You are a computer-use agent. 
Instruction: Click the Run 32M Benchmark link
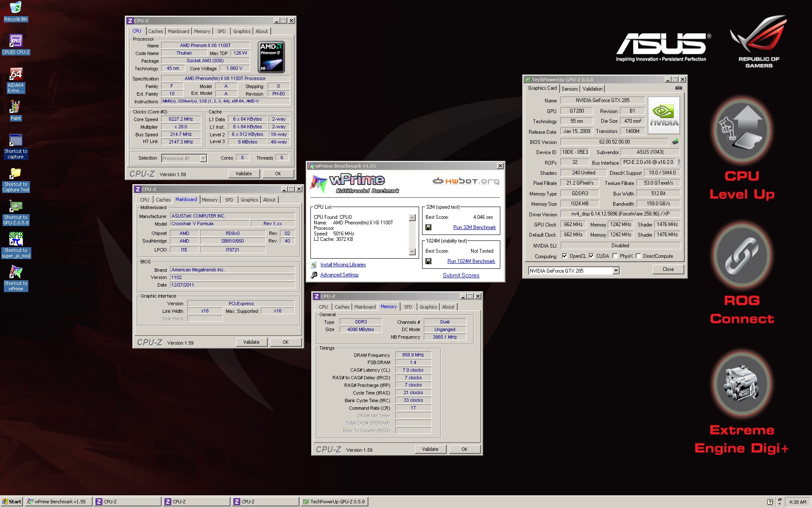coord(474,227)
